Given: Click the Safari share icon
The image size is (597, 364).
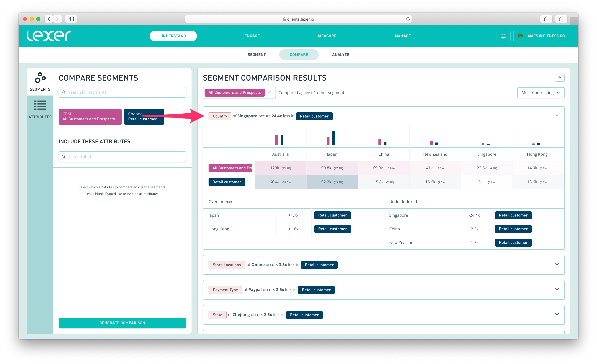Looking at the screenshot, I should tap(546, 19).
